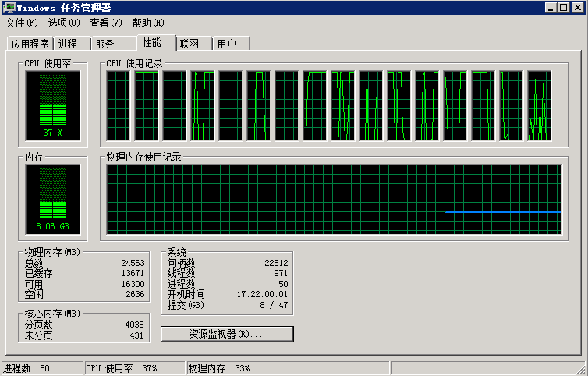
Task: Click the 未分页 value 431
Action: (136, 335)
